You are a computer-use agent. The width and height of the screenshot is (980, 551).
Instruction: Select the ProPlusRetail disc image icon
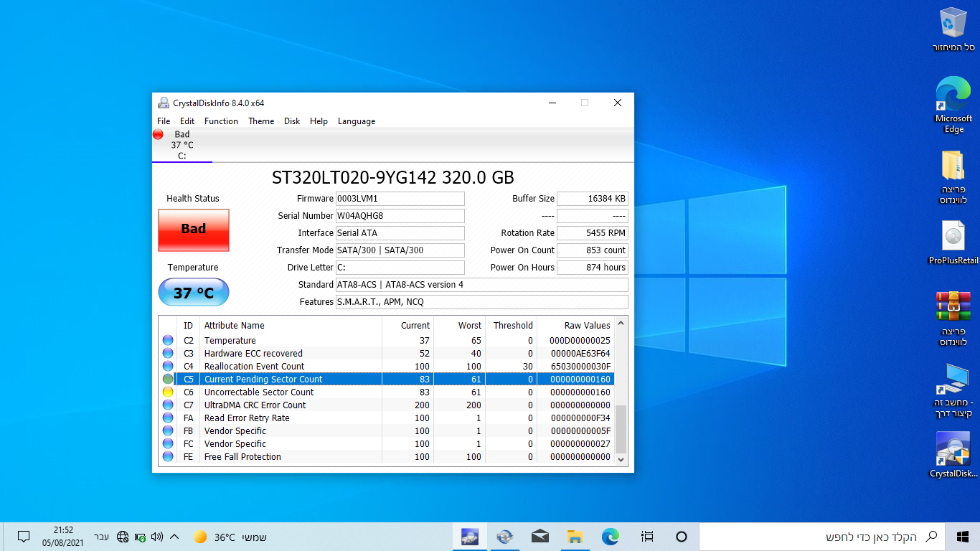[x=953, y=242]
